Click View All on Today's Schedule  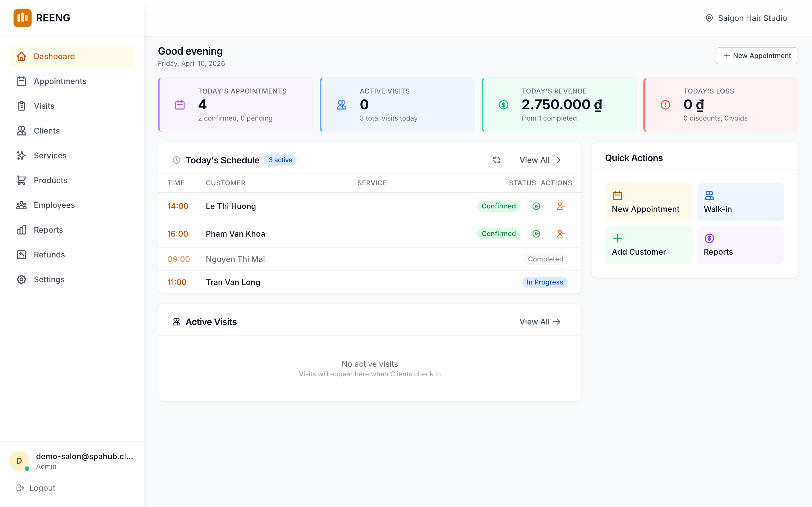click(539, 160)
